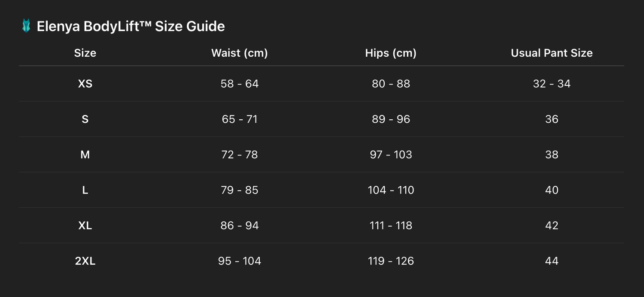Select the Waist (cm) column header

click(240, 53)
